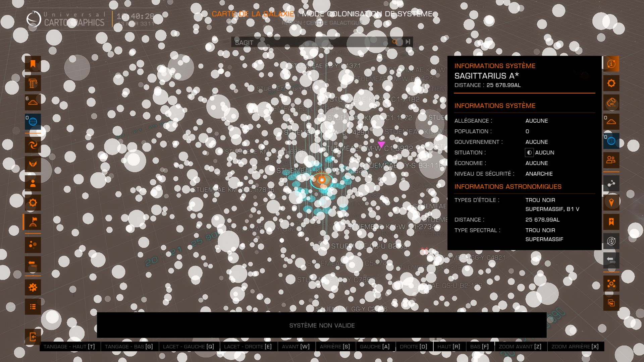Click the exit map icon at bottom left
644x362 pixels.
33,337
